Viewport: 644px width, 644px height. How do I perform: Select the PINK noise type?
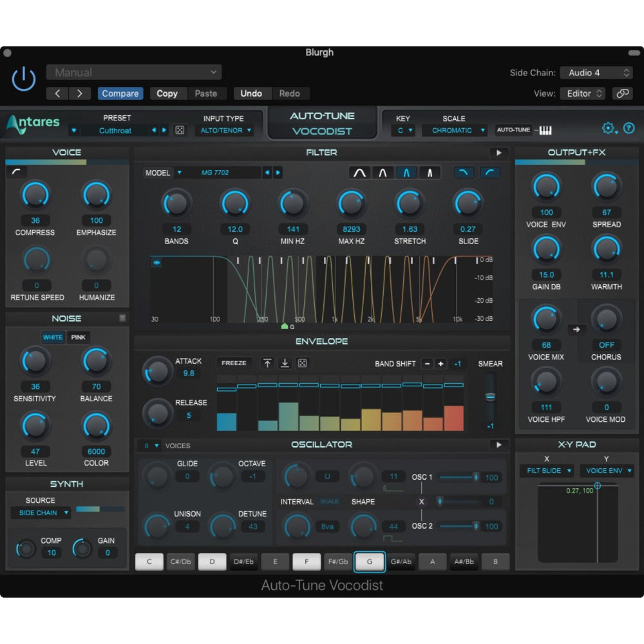(x=79, y=337)
